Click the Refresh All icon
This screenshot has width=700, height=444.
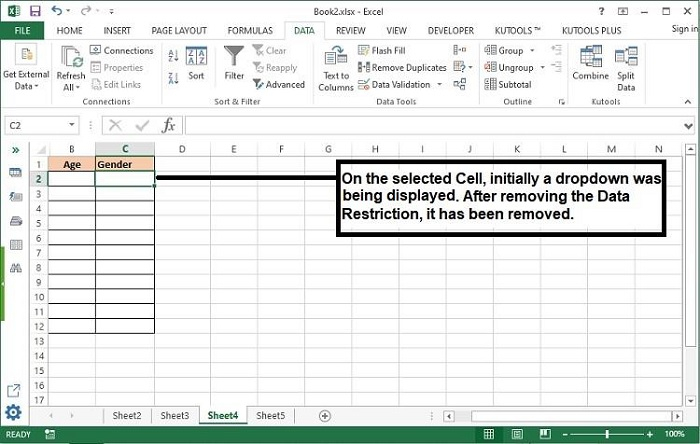pyautogui.click(x=71, y=57)
